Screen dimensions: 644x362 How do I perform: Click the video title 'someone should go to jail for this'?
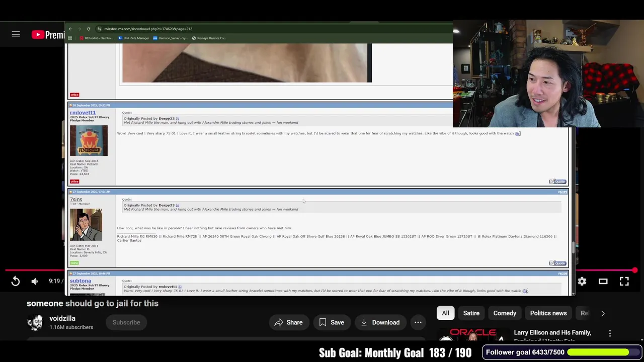tap(93, 303)
